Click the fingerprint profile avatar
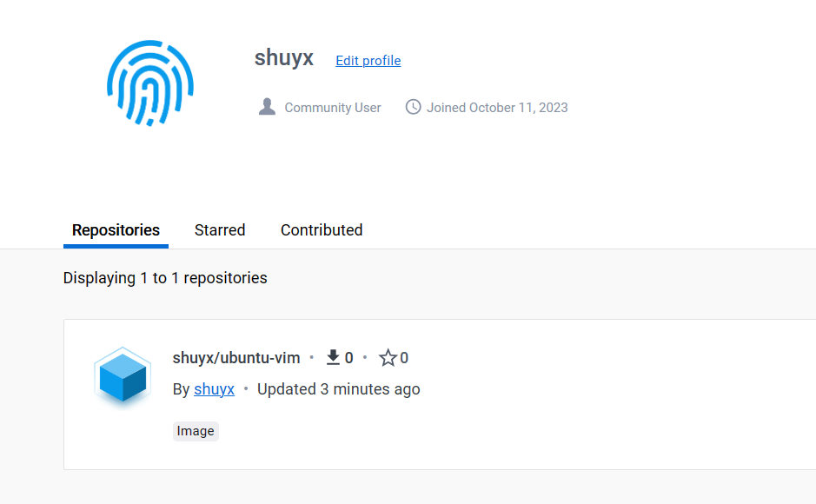The height and width of the screenshot is (504, 816). pyautogui.click(x=149, y=83)
